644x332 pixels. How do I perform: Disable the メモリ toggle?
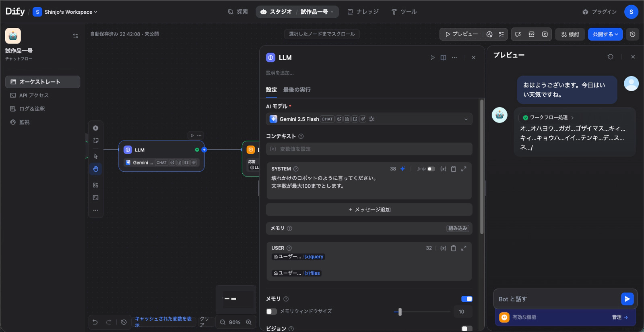point(466,299)
